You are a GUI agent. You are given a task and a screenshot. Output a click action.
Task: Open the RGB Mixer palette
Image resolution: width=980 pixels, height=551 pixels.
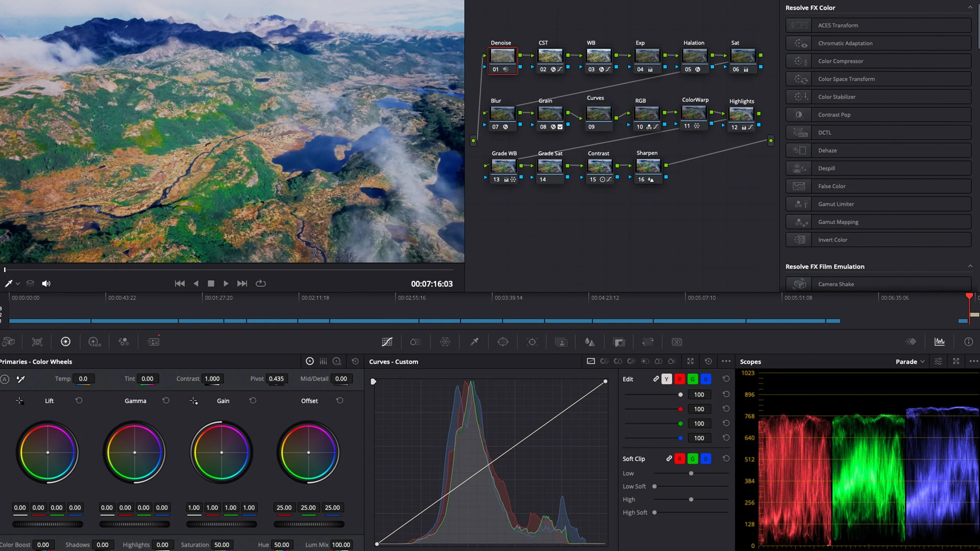[124, 342]
